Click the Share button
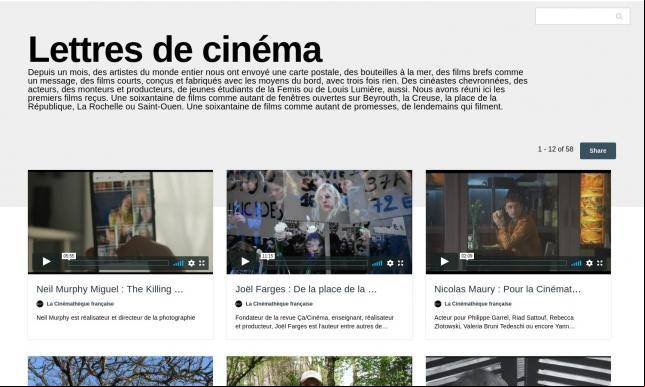The width and height of the screenshot is (645, 387). pos(598,151)
